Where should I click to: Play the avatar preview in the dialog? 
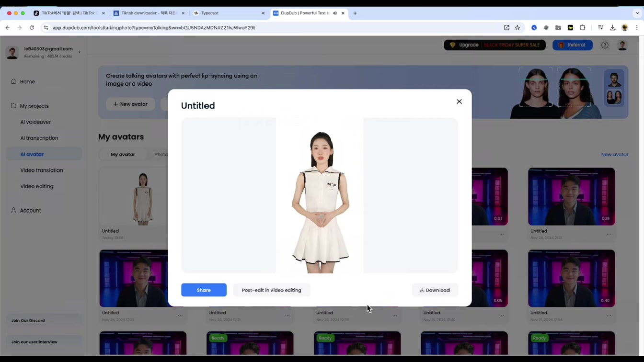tap(320, 195)
